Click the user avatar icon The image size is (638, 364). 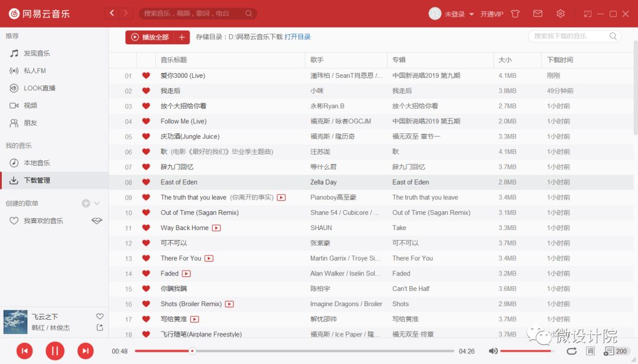(435, 14)
